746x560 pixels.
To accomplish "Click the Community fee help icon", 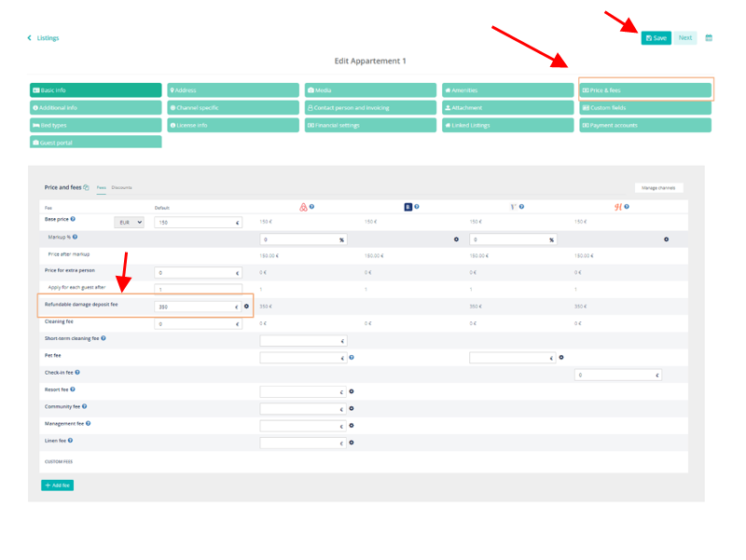I will pos(84,406).
